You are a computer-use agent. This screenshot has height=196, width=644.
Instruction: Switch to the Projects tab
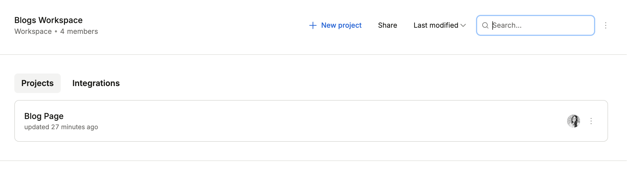37,83
